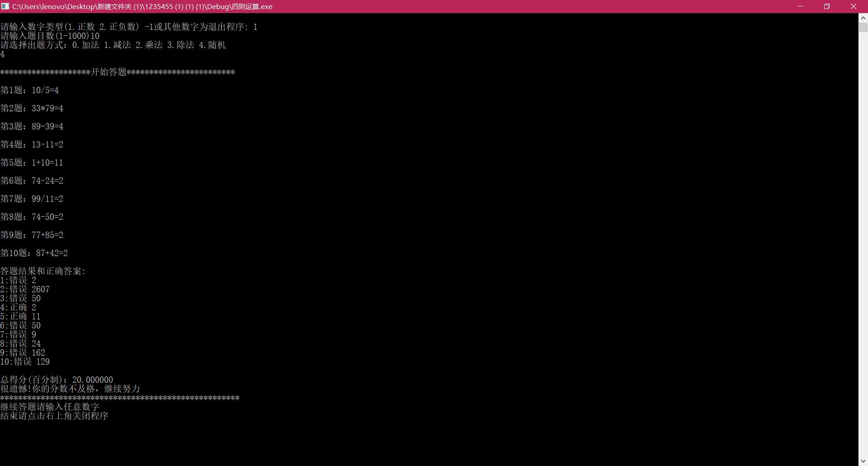Screen dimensions: 868x466
Task: Click result line '7:错误 9'
Action: [18, 334]
